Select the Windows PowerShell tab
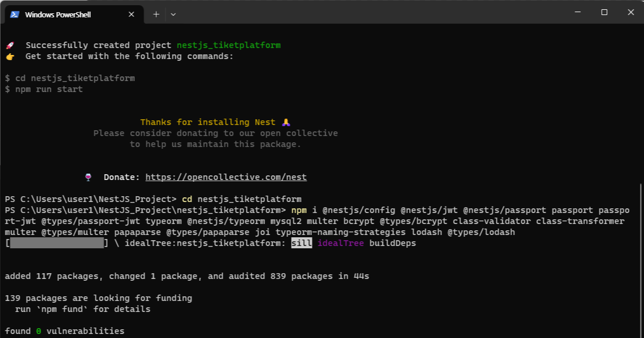The height and width of the screenshot is (338, 644). 74,14
